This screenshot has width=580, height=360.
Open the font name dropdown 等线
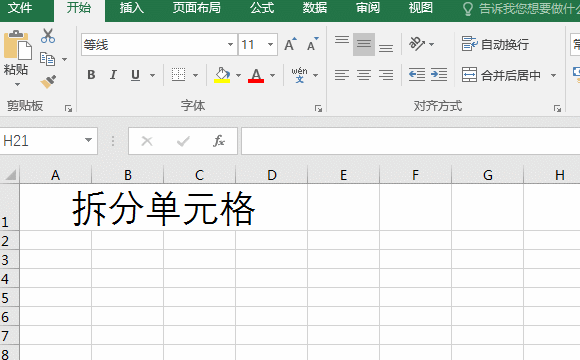230,44
